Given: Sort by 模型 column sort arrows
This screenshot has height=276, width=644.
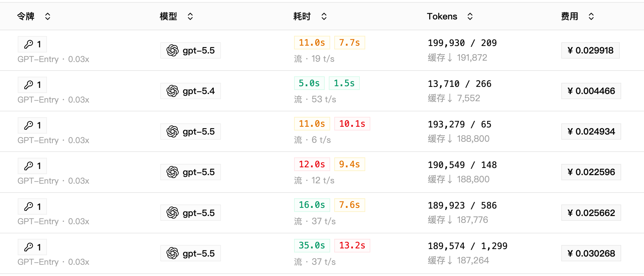Looking at the screenshot, I should 190,16.
